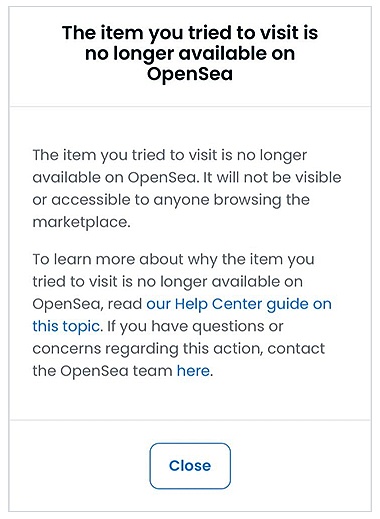Click 'our Help Center guide on' link line

coord(239,304)
